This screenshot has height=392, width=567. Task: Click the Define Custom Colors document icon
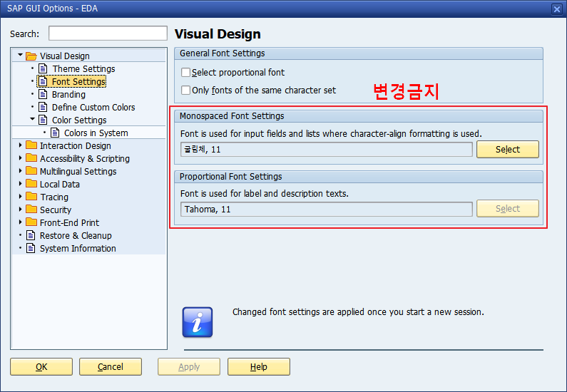coord(43,108)
